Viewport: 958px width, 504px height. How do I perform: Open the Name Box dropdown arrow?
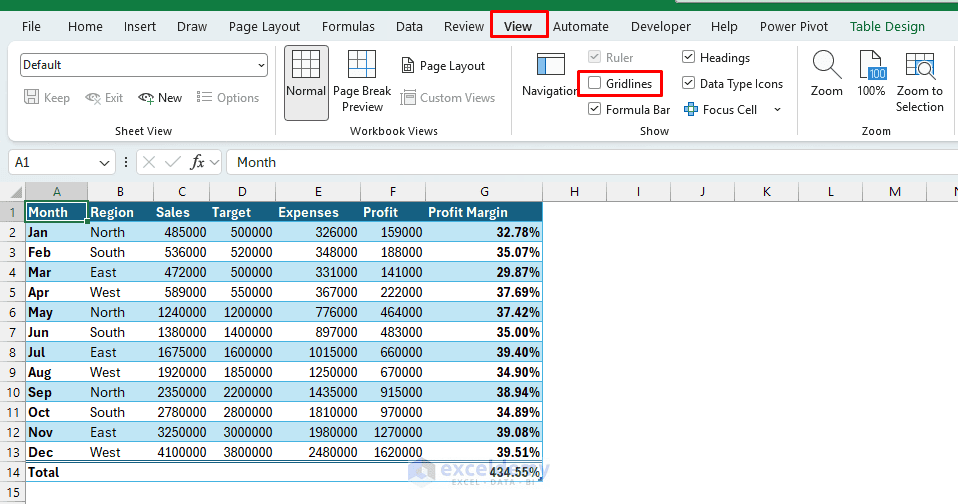pos(104,163)
